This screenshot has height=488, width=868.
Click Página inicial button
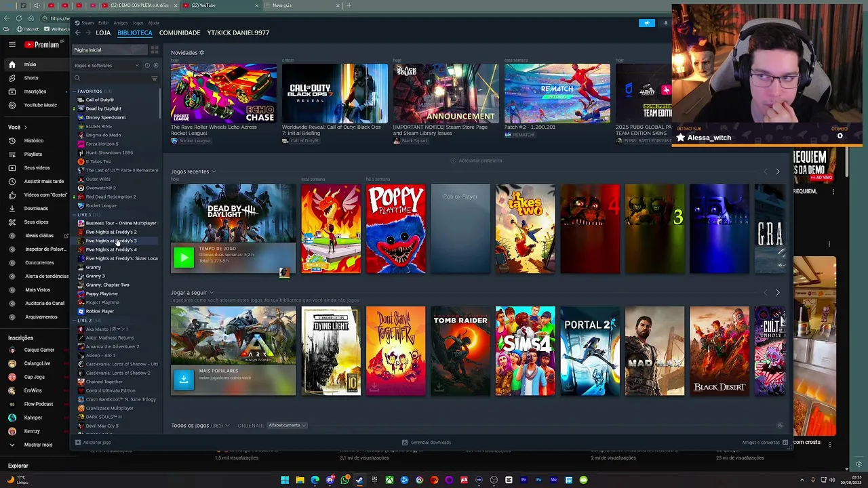pos(110,50)
